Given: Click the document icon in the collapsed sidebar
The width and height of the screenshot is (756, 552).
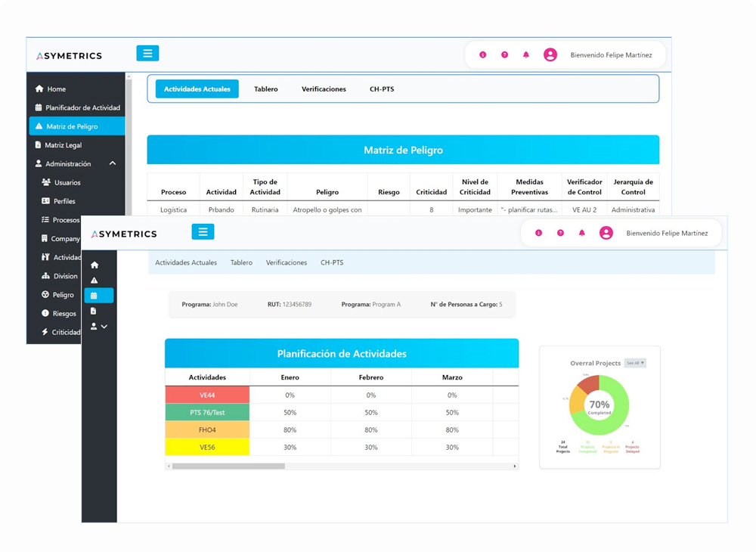Looking at the screenshot, I should (94, 311).
